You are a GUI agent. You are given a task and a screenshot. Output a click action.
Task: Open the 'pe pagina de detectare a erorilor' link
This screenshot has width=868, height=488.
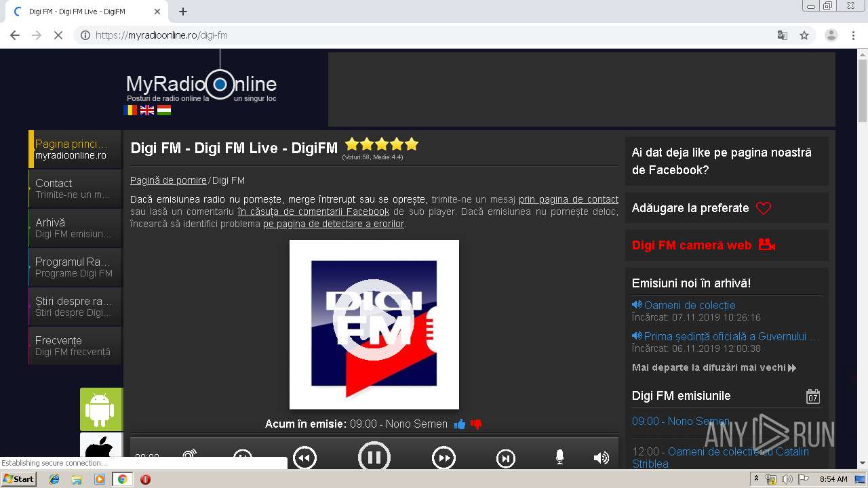334,224
